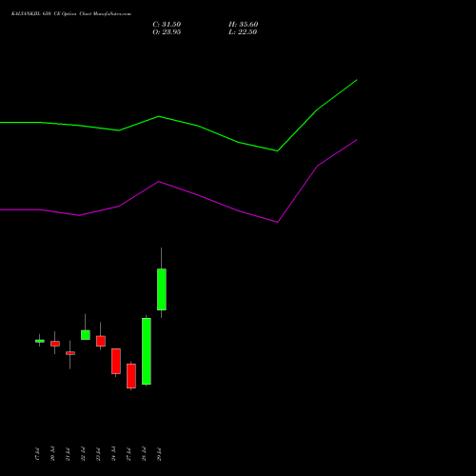Click the green candle for 22 Jul
476x476 pixels.
click(86, 335)
